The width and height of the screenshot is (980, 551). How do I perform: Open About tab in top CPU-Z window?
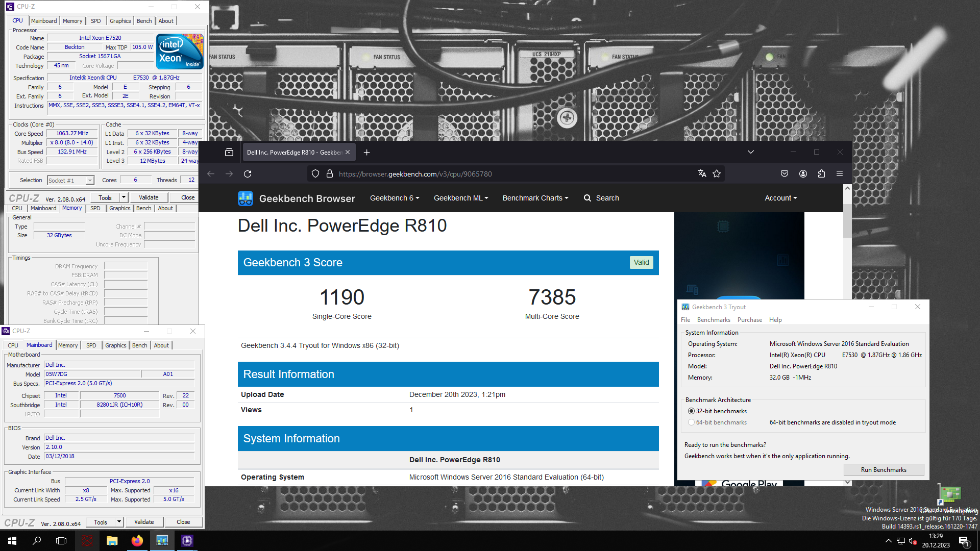point(166,21)
